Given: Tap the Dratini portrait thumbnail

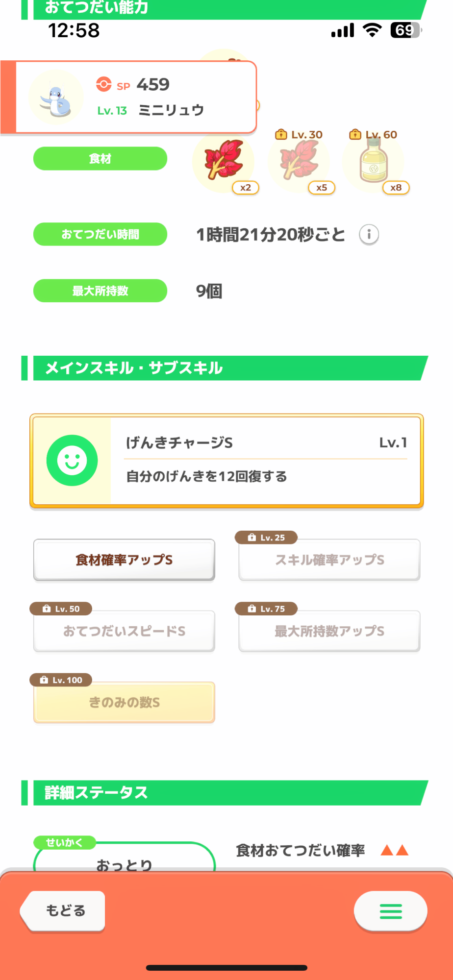Looking at the screenshot, I should [56, 98].
